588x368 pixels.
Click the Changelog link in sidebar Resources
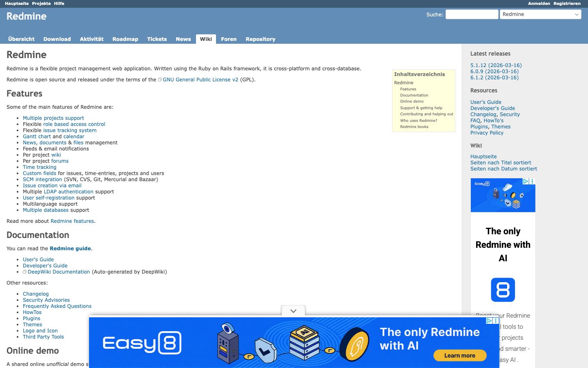[483, 114]
